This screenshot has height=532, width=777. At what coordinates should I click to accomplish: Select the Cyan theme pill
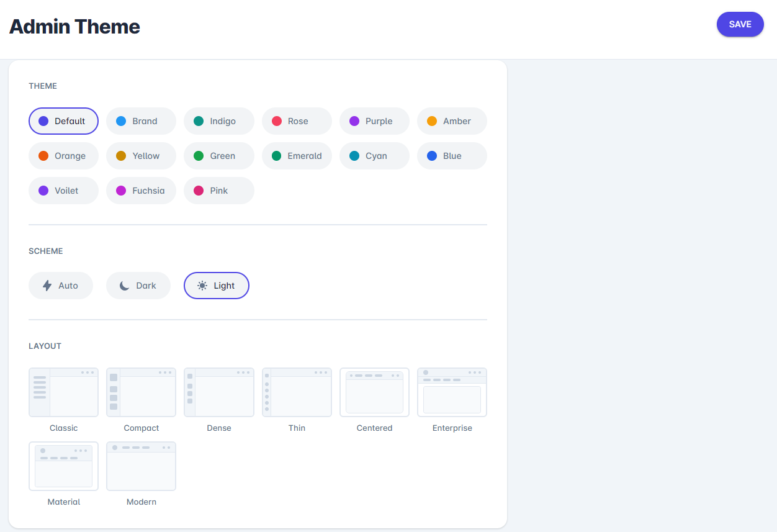pos(374,156)
